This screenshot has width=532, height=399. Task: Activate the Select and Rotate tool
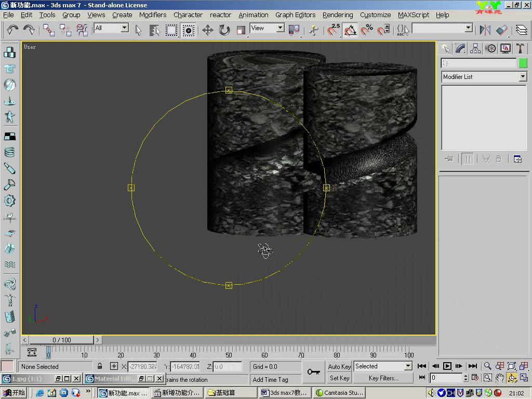(224, 30)
